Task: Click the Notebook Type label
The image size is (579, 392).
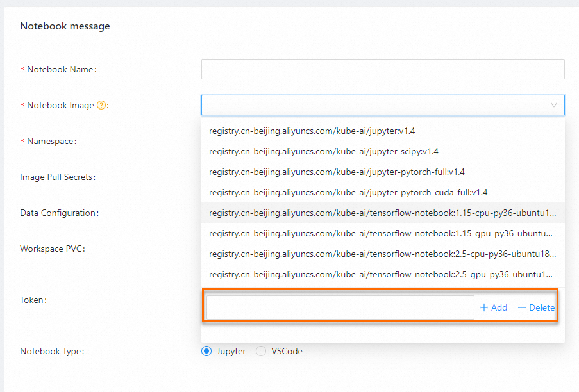Action: (x=52, y=351)
